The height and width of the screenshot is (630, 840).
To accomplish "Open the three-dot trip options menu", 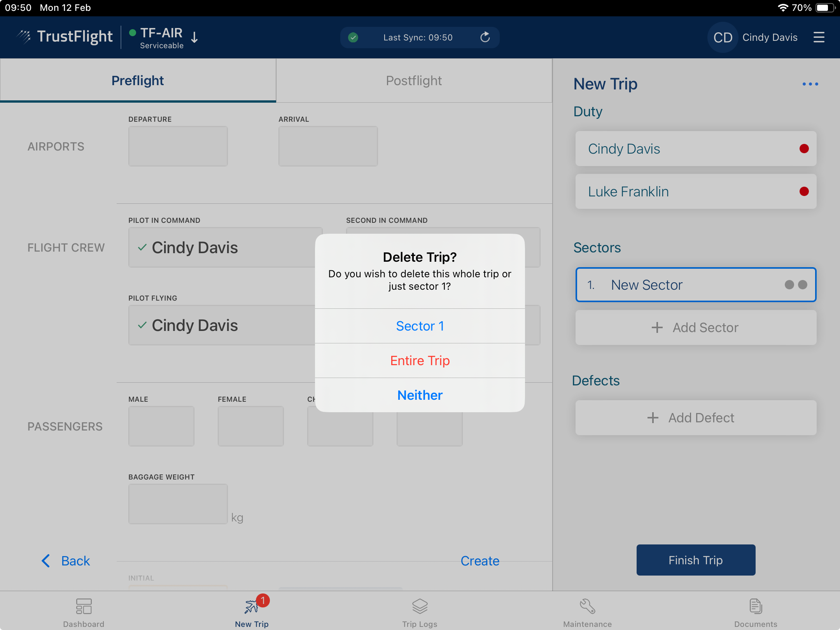I will point(810,84).
